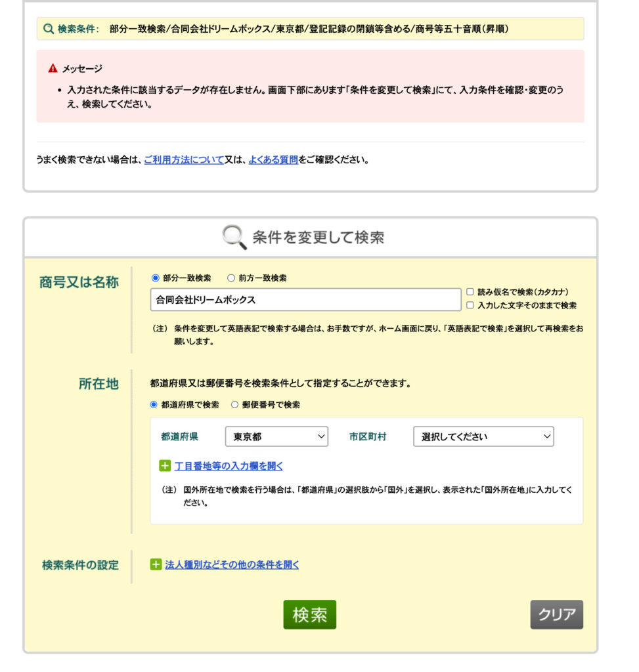Click the magnifier icon beside 検索条件

click(47, 30)
